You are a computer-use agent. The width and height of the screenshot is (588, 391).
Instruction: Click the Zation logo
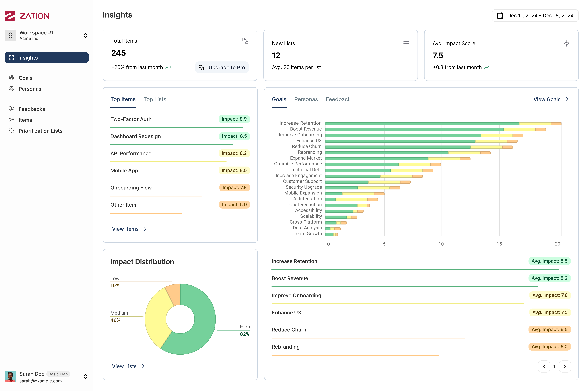(x=27, y=16)
